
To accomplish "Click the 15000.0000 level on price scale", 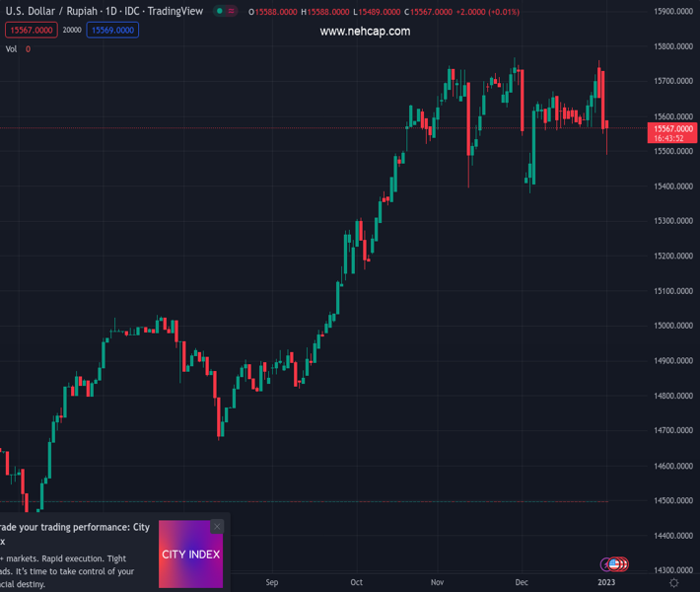I will [675, 326].
